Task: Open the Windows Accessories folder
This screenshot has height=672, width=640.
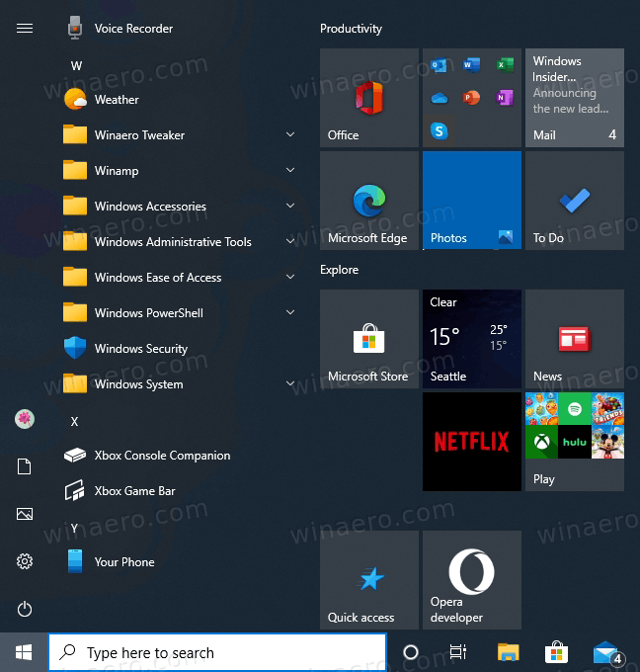Action: [x=180, y=207]
